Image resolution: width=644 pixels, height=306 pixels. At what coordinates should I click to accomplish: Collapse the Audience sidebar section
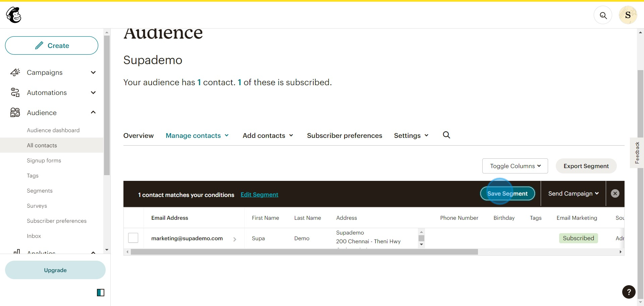click(93, 112)
